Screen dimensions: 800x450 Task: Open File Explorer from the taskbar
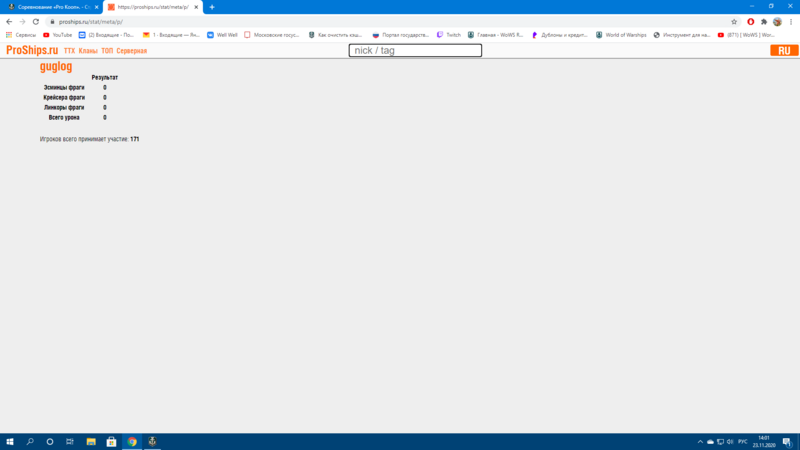91,442
